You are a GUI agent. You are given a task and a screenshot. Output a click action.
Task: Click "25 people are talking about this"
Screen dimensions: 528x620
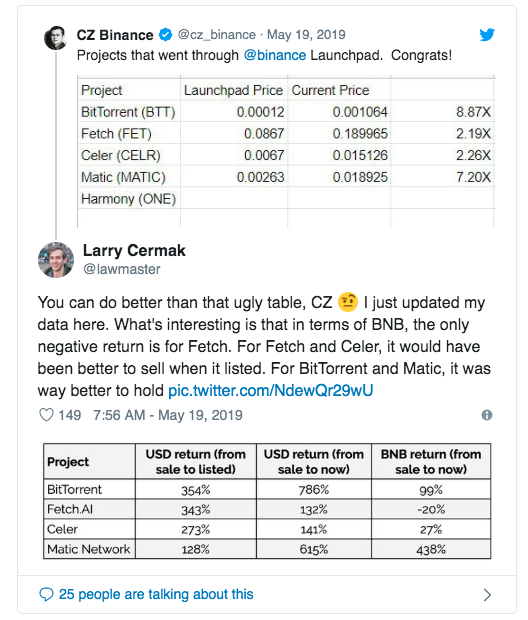point(156,594)
